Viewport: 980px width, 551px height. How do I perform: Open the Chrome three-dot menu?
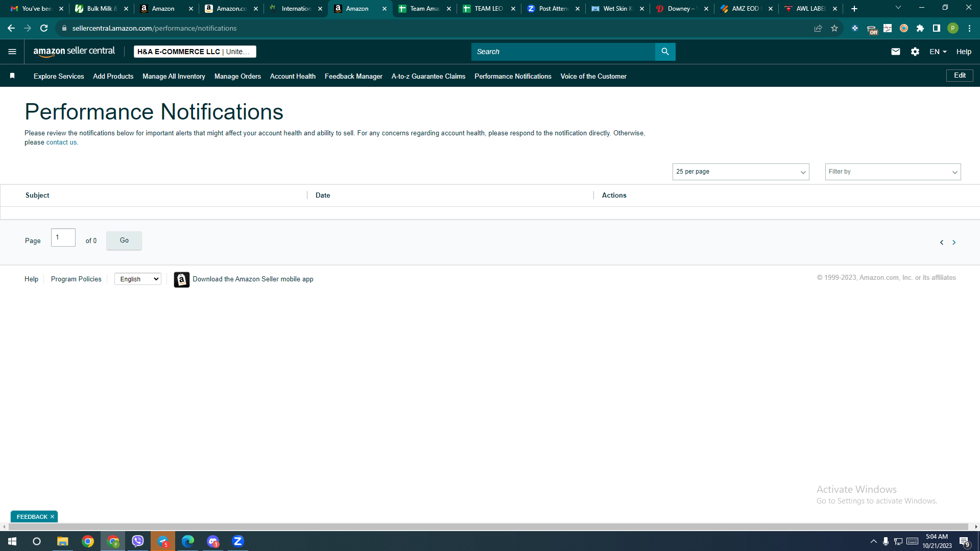pos(969,28)
